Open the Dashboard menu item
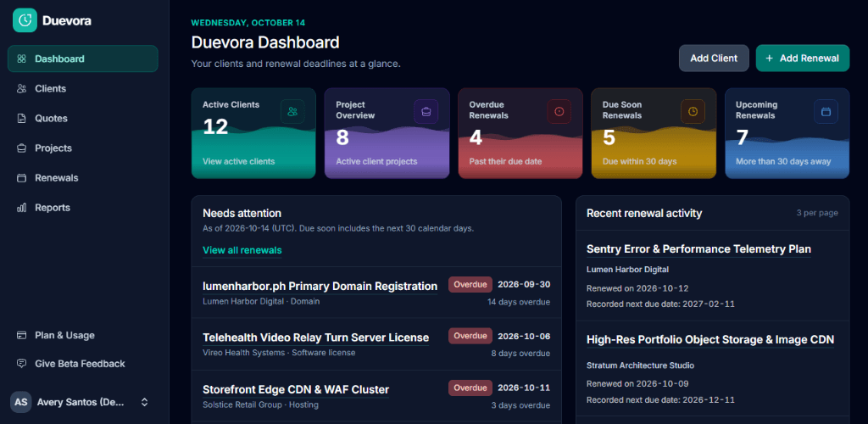 tap(83, 59)
